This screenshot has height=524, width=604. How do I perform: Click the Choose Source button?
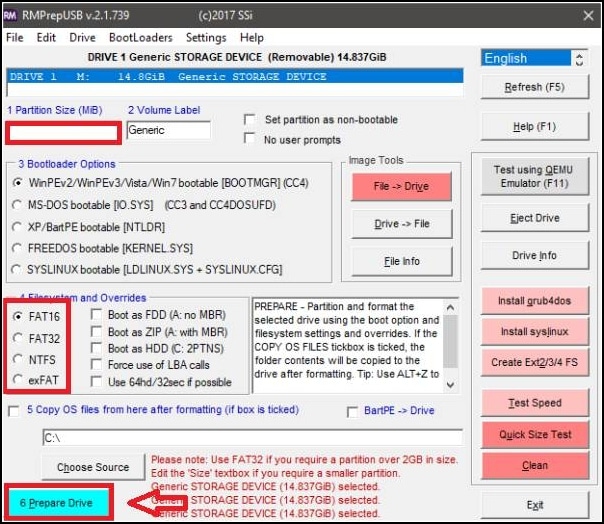point(93,467)
